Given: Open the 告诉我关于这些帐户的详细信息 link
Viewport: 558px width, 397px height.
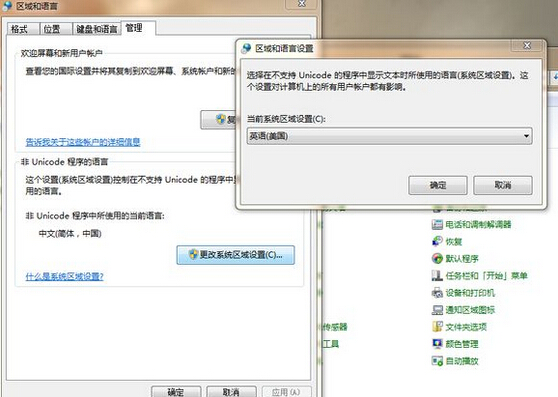Looking at the screenshot, I should pyautogui.click(x=83, y=142).
